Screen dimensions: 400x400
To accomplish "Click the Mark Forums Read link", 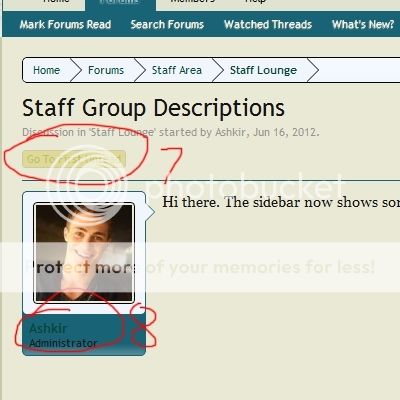I will 65,24.
